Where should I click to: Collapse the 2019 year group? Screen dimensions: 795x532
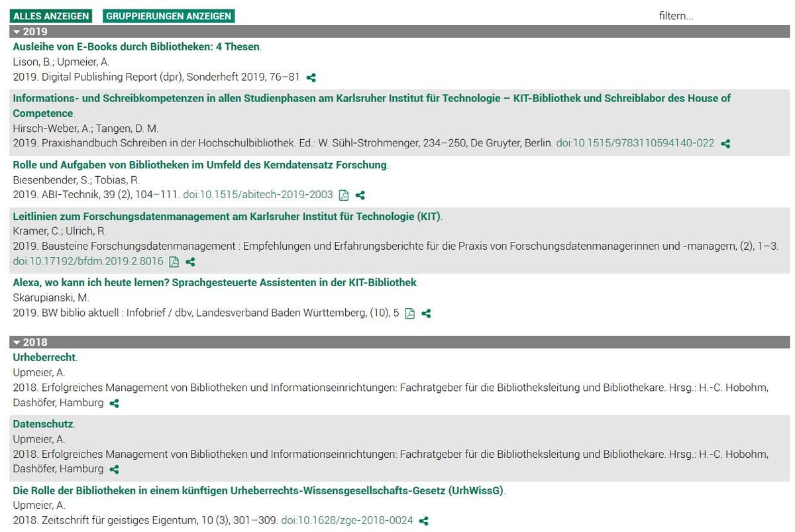399,31
